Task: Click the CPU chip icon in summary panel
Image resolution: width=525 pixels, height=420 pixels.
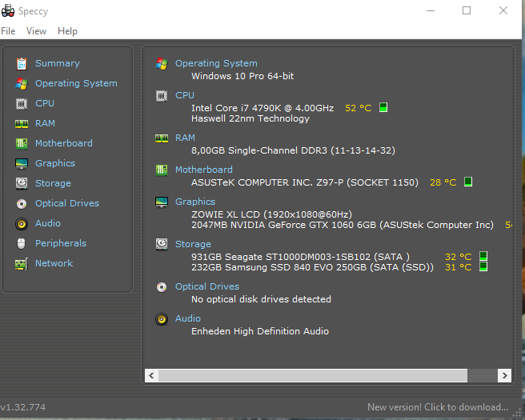Action: pos(162,96)
